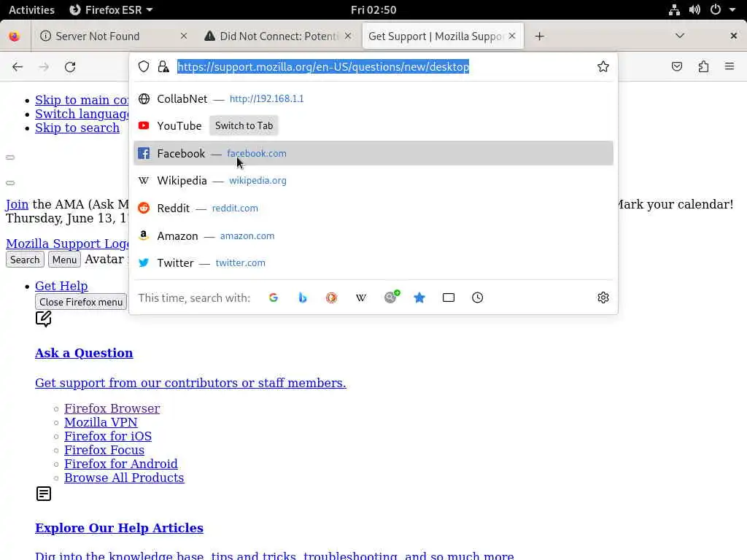Select the CollabNet 192.168.1.1 suggestion
The image size is (747, 560).
pyautogui.click(x=373, y=98)
